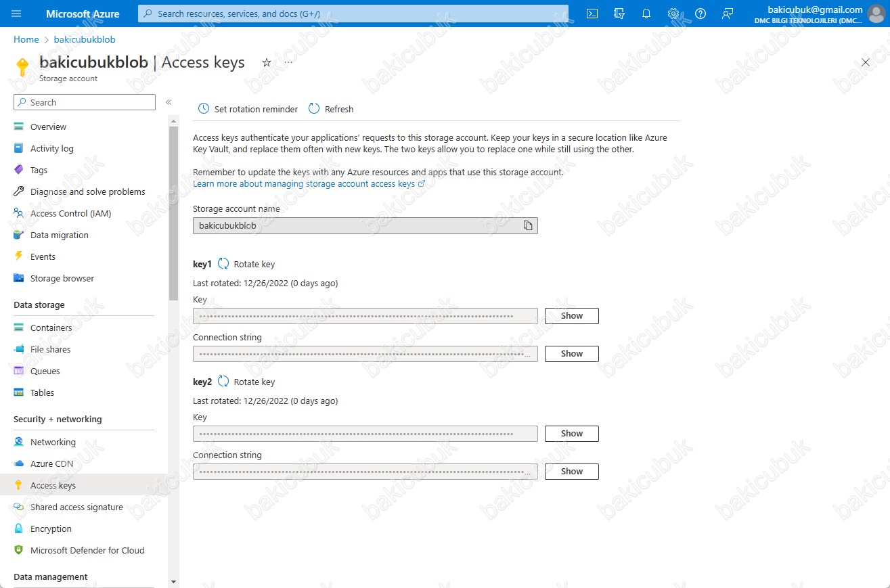Click the Microsoft Azure logo text
890x588 pixels.
tap(83, 14)
